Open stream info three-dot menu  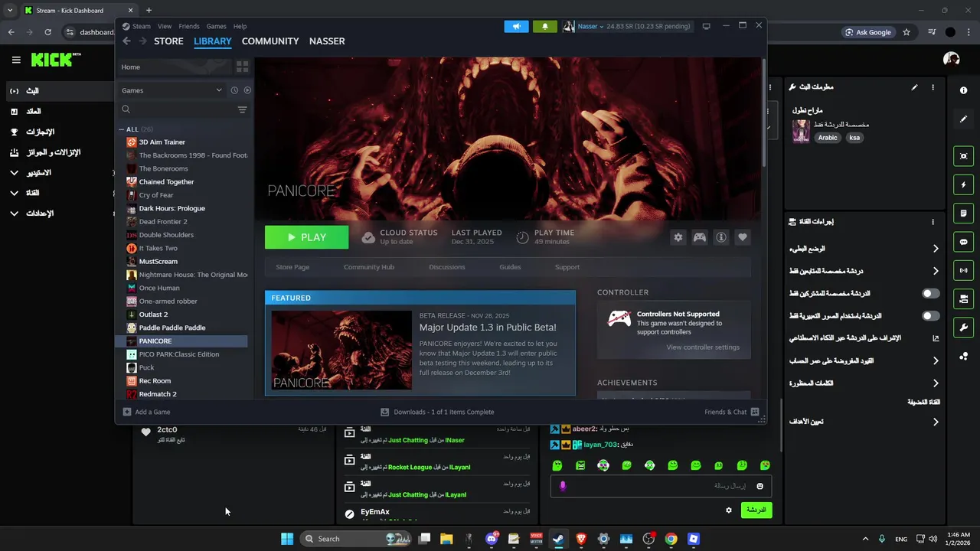pos(933,87)
